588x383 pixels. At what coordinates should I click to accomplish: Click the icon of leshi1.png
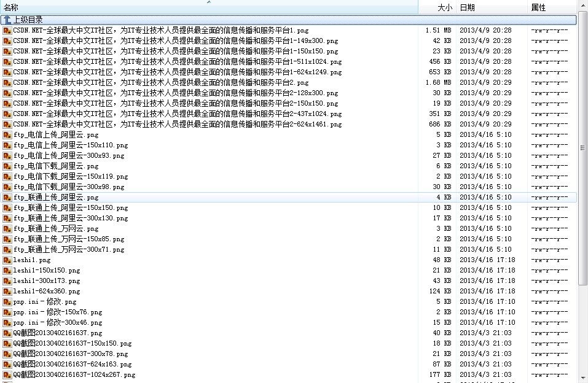(x=7, y=260)
